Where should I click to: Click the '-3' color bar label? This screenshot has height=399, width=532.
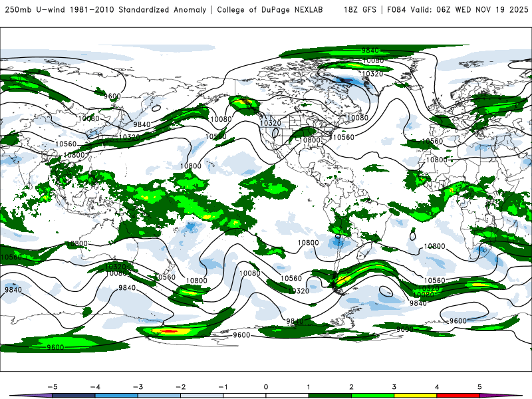tap(138, 387)
